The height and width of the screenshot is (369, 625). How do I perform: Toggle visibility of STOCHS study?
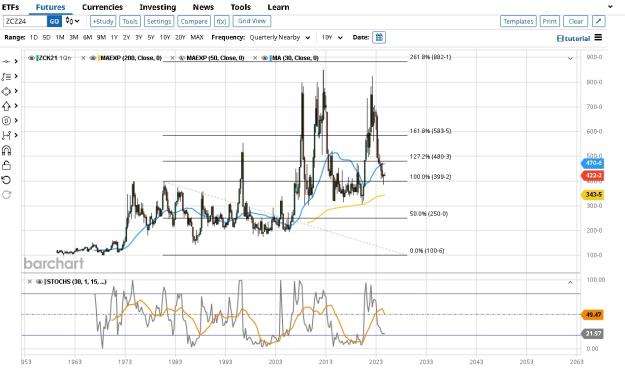(39, 281)
